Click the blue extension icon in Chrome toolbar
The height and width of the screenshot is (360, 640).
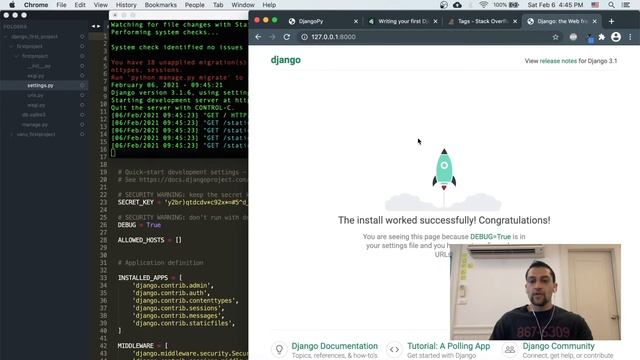(x=590, y=38)
